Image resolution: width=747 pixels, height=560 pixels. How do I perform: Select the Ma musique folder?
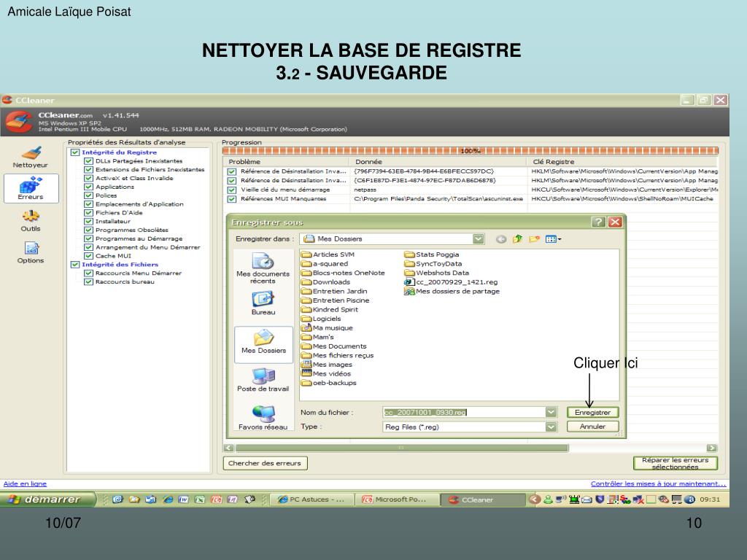[327, 327]
